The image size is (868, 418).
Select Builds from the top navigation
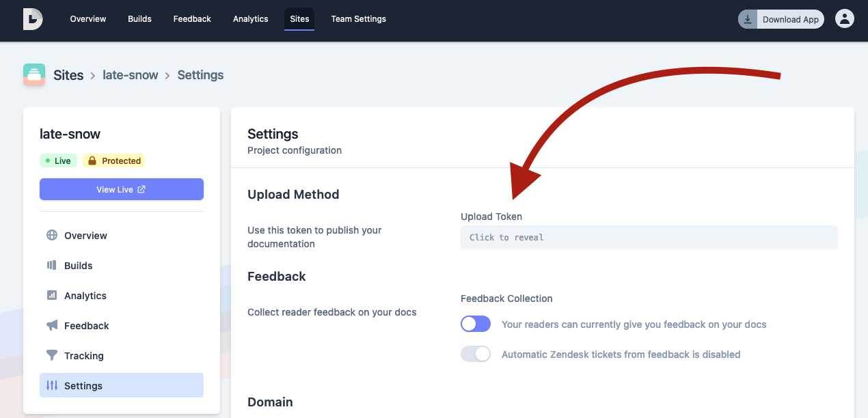(139, 18)
